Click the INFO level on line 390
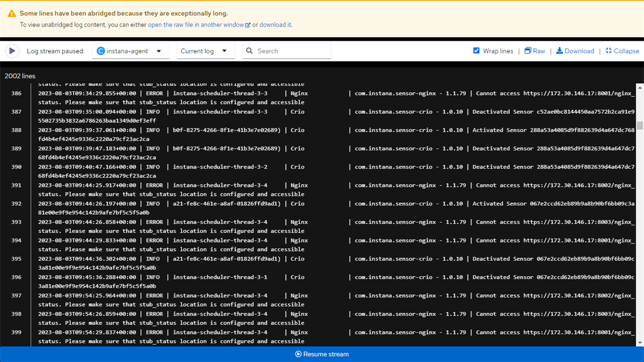 (152, 167)
